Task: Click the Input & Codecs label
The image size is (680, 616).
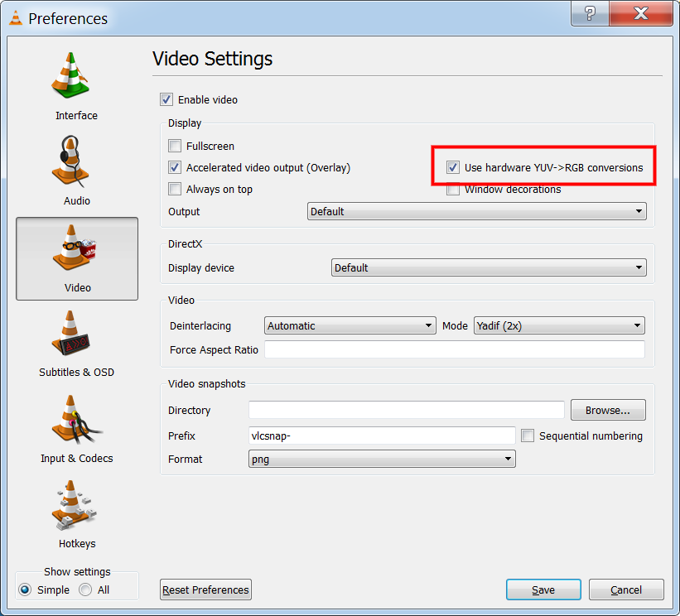Action: click(77, 458)
